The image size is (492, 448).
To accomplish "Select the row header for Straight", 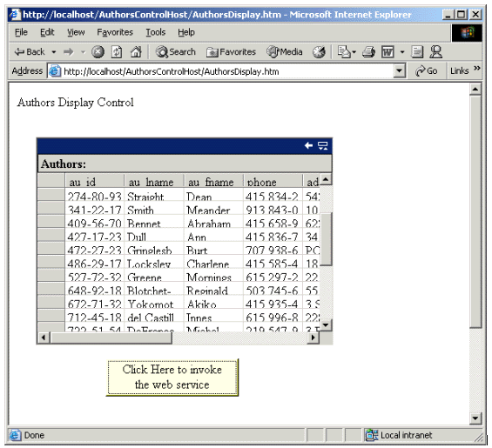I will tap(51, 194).
